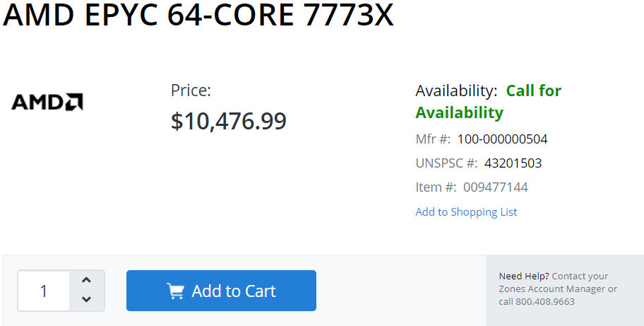Click the Add to Cart button
Screen dimensions: 644x326
pos(222,291)
